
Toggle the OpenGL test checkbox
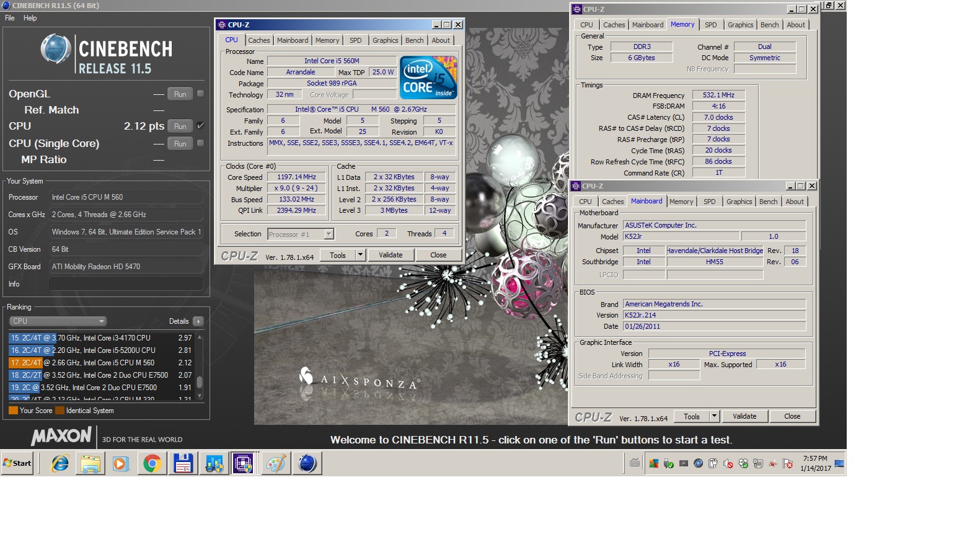(x=200, y=94)
